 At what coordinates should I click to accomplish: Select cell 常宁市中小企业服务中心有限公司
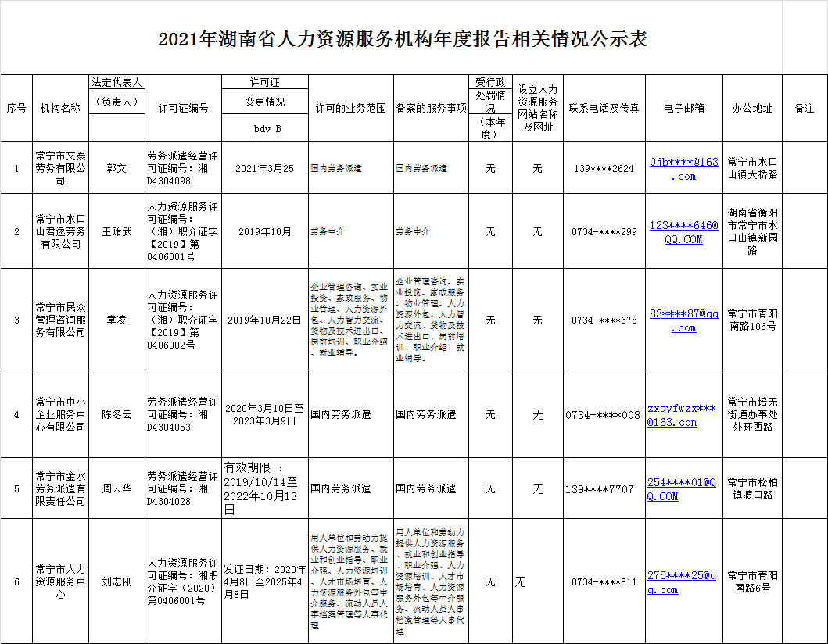(x=61, y=414)
